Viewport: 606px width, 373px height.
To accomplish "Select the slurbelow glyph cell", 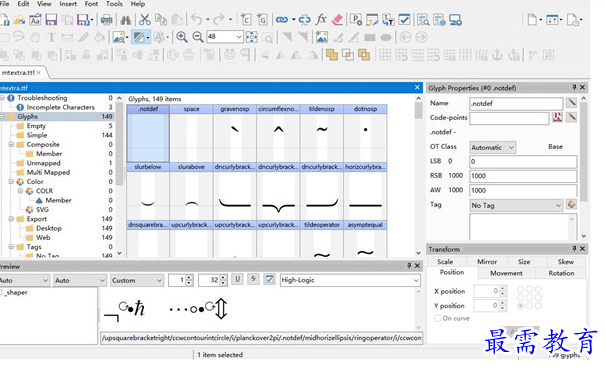I will point(148,191).
